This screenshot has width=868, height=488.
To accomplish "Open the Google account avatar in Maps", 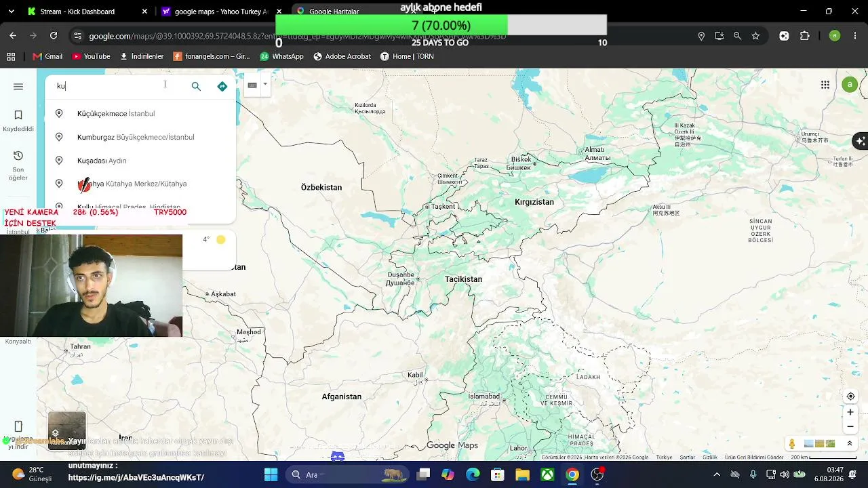I will (850, 85).
